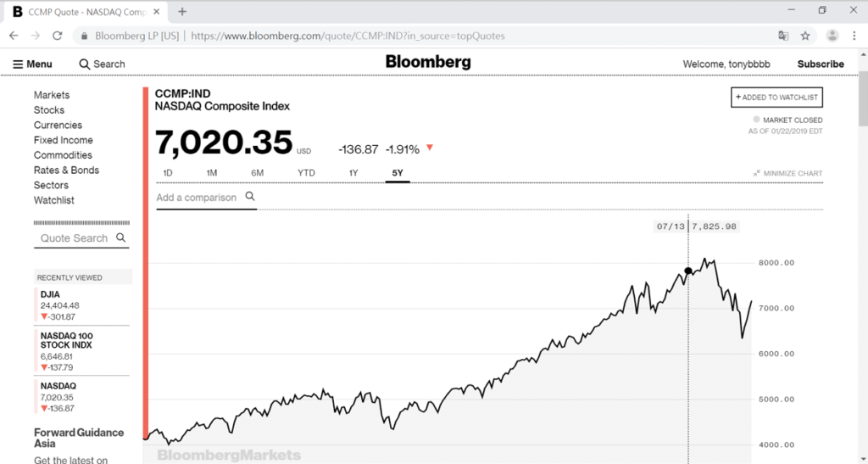
Task: Click the -1.91% change value
Action: point(403,149)
